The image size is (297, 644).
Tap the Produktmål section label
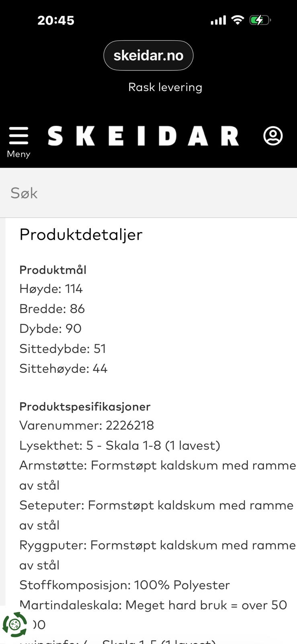pos(53,270)
